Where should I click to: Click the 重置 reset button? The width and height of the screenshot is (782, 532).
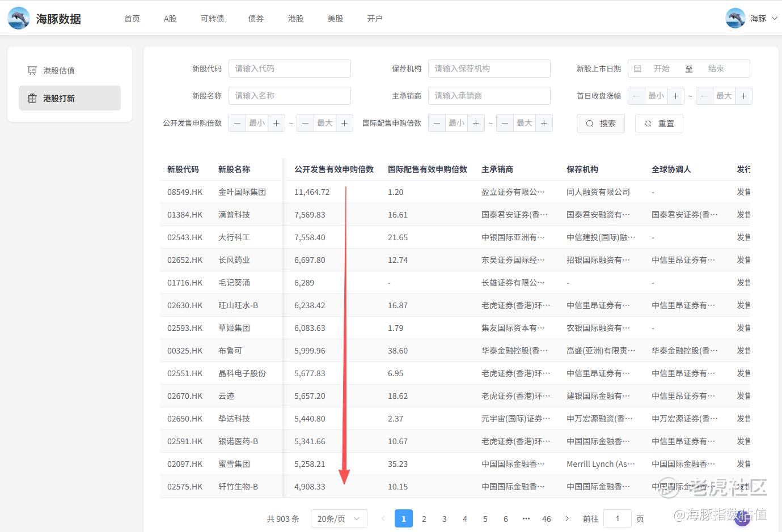659,124
